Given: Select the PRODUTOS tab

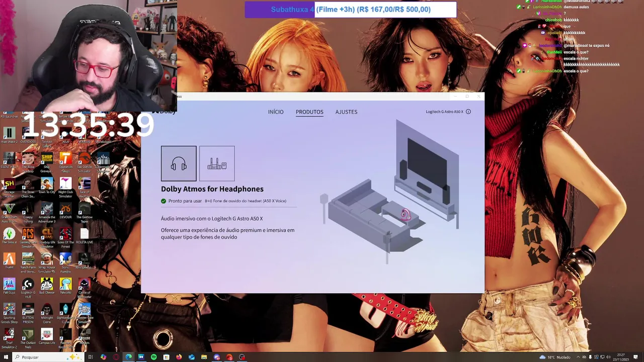Looking at the screenshot, I should point(309,112).
